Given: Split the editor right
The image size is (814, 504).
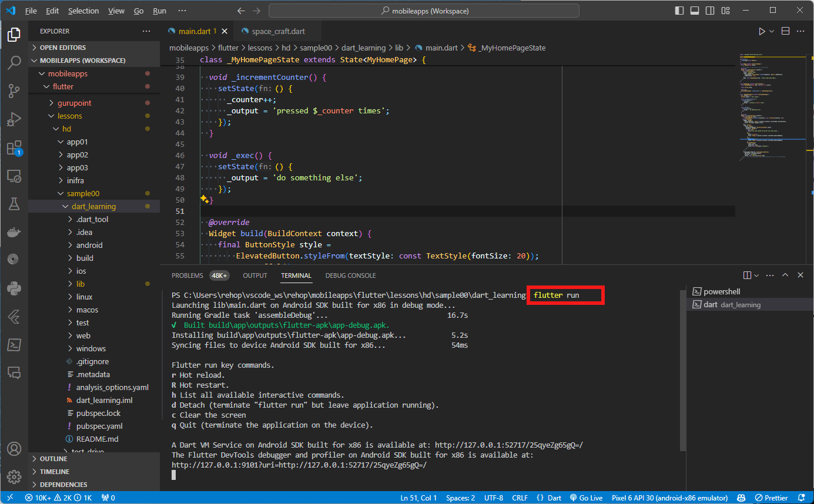Looking at the screenshot, I should point(785,31).
